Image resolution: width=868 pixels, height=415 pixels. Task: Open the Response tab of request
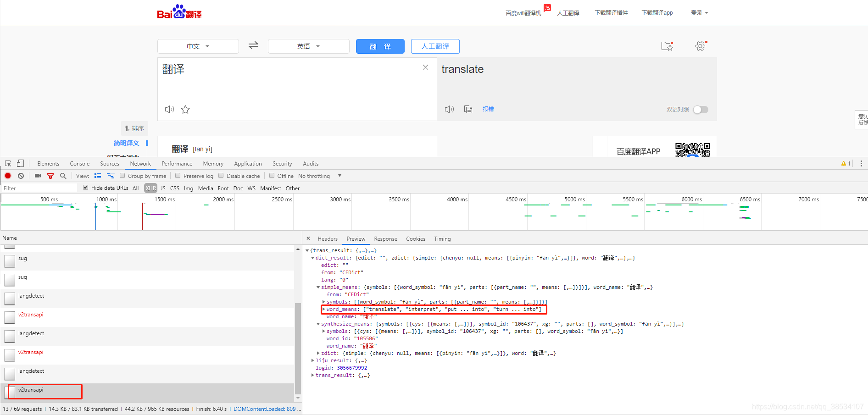click(x=386, y=239)
